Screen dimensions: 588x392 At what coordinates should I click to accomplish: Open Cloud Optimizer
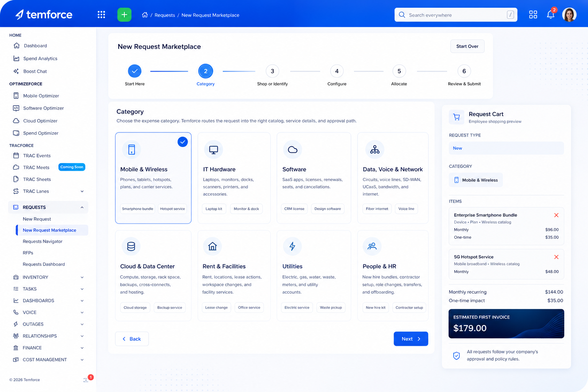click(40, 121)
